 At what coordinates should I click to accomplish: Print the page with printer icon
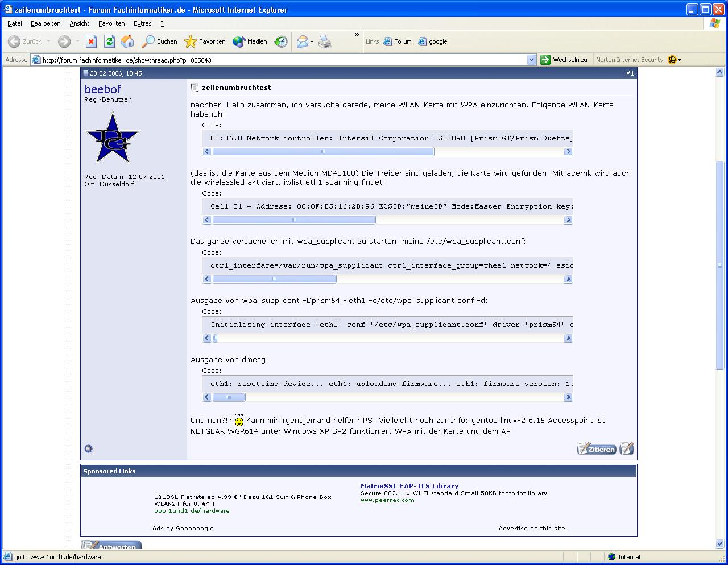click(x=325, y=41)
